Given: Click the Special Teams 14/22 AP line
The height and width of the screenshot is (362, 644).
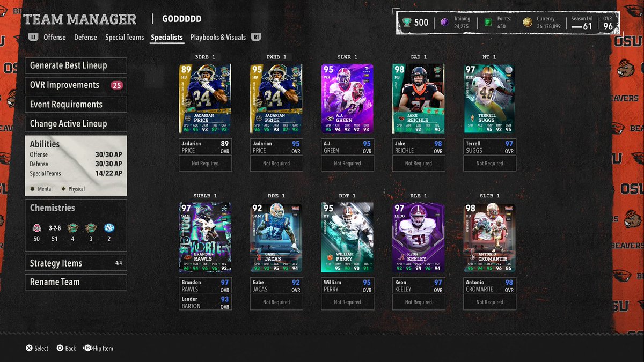Looking at the screenshot, I should coord(76,174).
